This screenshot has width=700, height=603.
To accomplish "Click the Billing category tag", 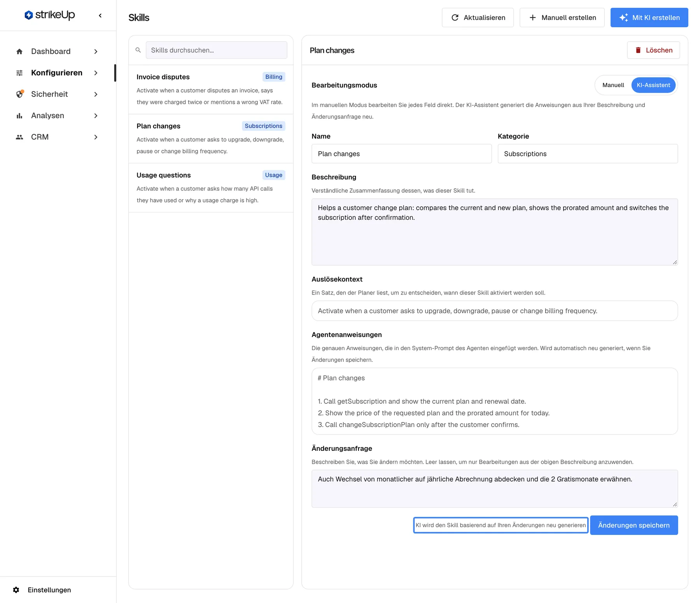I will pyautogui.click(x=274, y=77).
